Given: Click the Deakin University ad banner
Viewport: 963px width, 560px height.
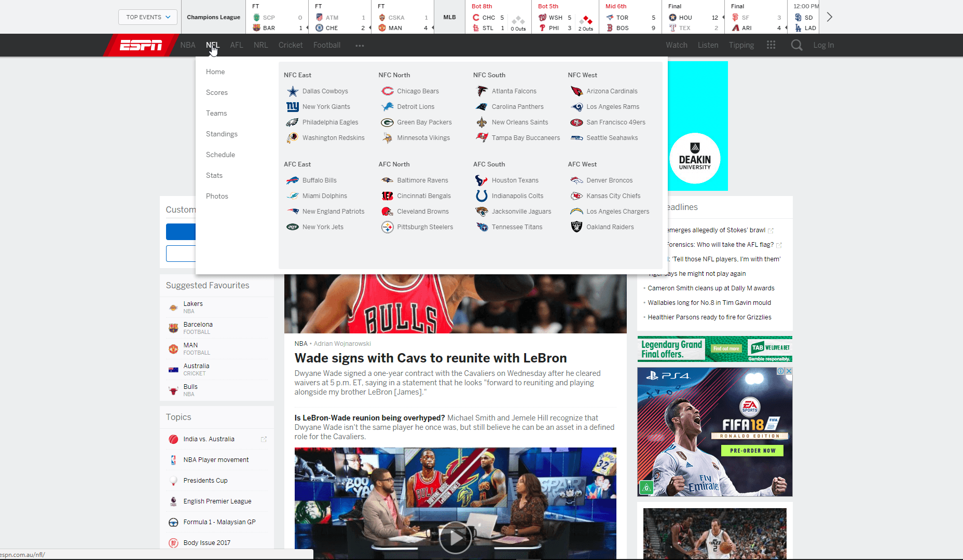Looking at the screenshot, I should click(697, 126).
